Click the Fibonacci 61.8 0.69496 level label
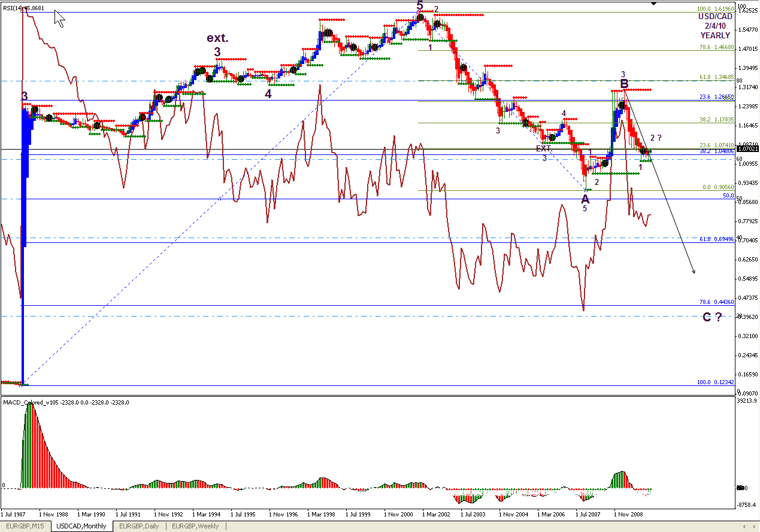 tap(716, 239)
